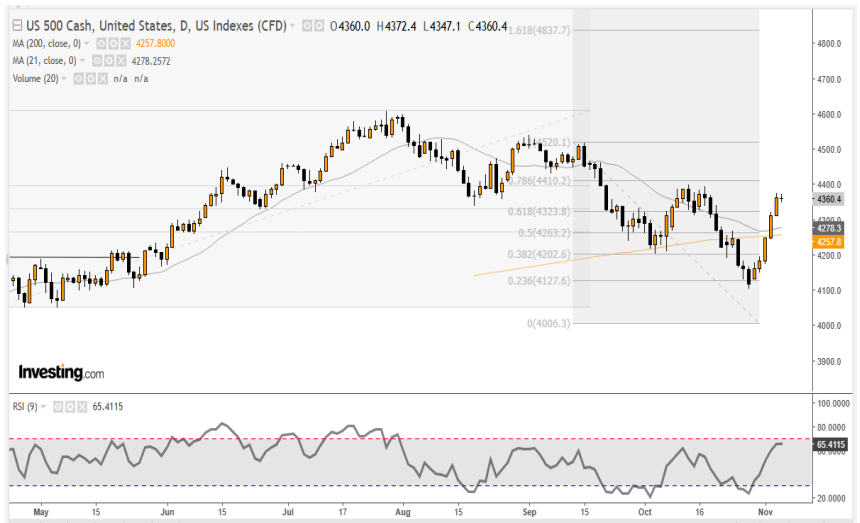Click the RSI value 65.4115 in legend
Image resolution: width=860 pixels, height=523 pixels.
108,407
